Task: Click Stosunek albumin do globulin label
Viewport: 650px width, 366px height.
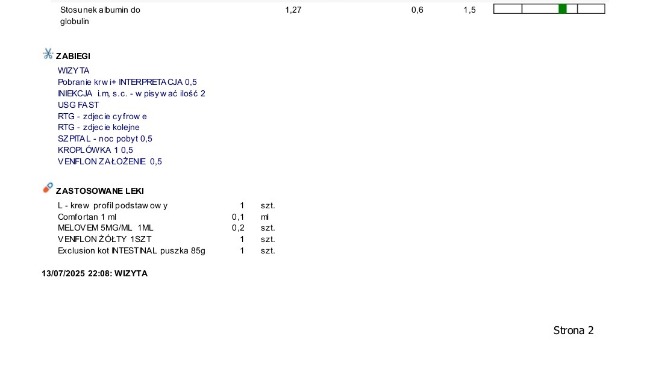Action: click(x=100, y=16)
